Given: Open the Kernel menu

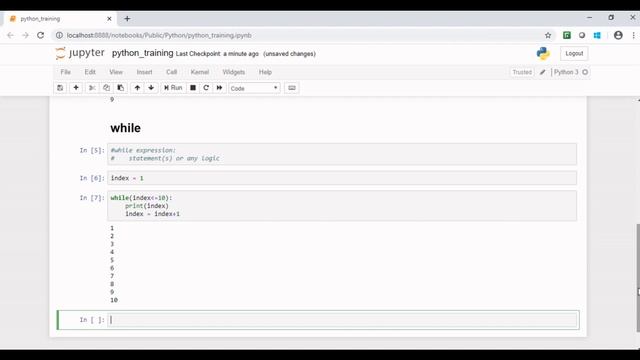Looking at the screenshot, I should pos(200,72).
